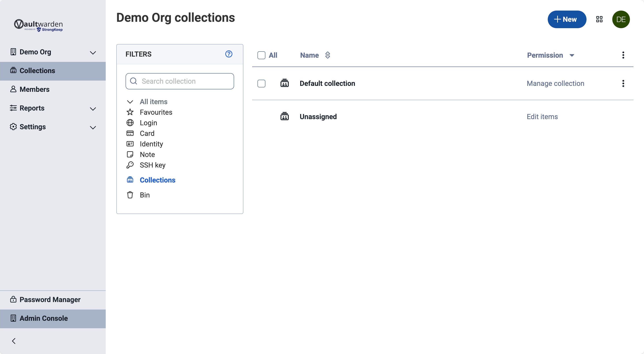
Task: Click the New button
Action: pos(566,19)
